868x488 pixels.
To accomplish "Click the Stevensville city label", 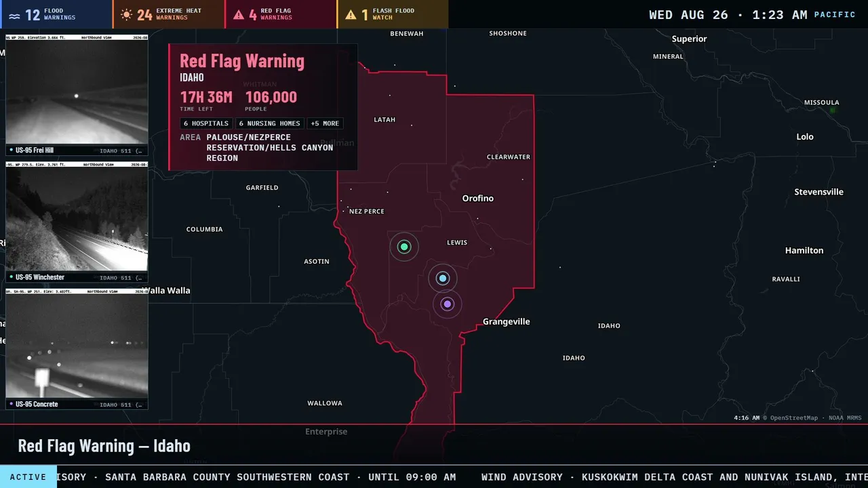I will pos(819,192).
